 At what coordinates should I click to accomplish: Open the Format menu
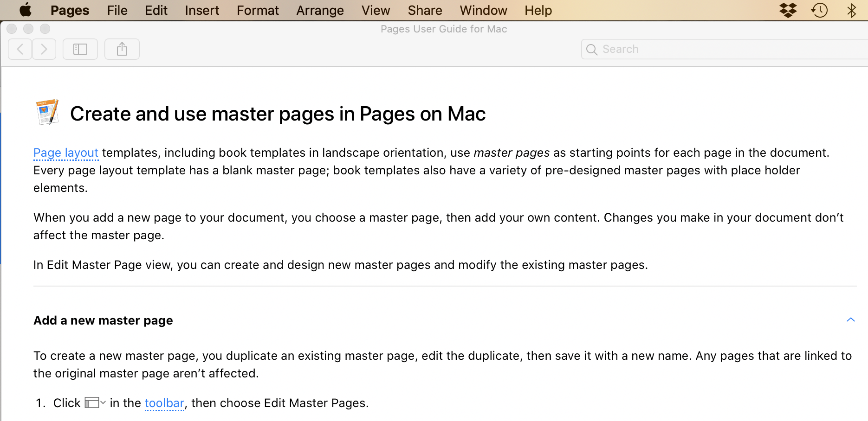(258, 10)
